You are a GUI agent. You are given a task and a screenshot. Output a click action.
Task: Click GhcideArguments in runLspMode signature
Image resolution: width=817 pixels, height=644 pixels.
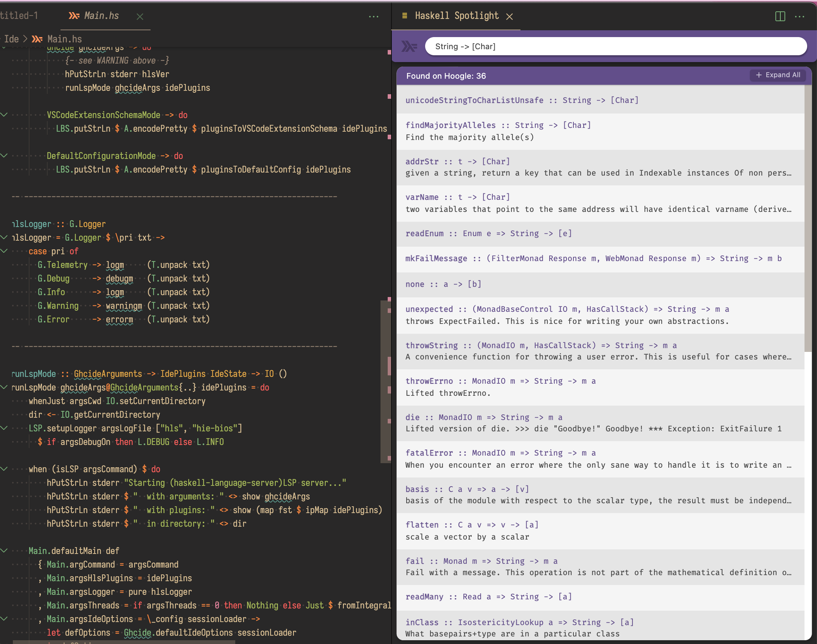coord(108,374)
